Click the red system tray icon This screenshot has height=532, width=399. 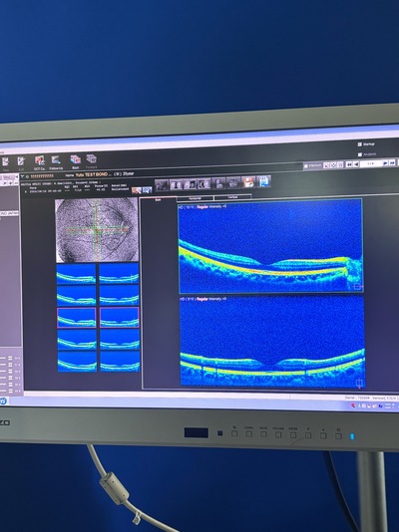coord(353,405)
